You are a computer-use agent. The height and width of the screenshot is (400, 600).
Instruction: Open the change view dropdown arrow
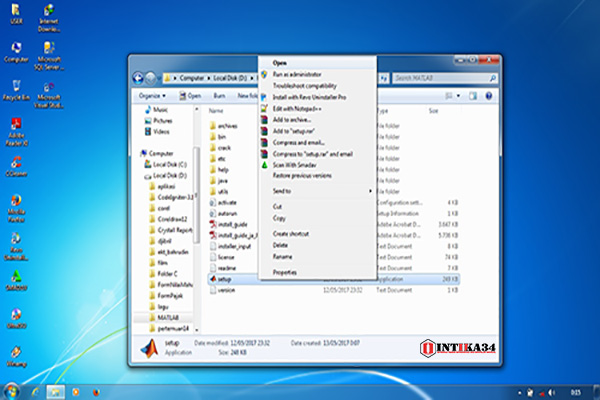tap(458, 96)
